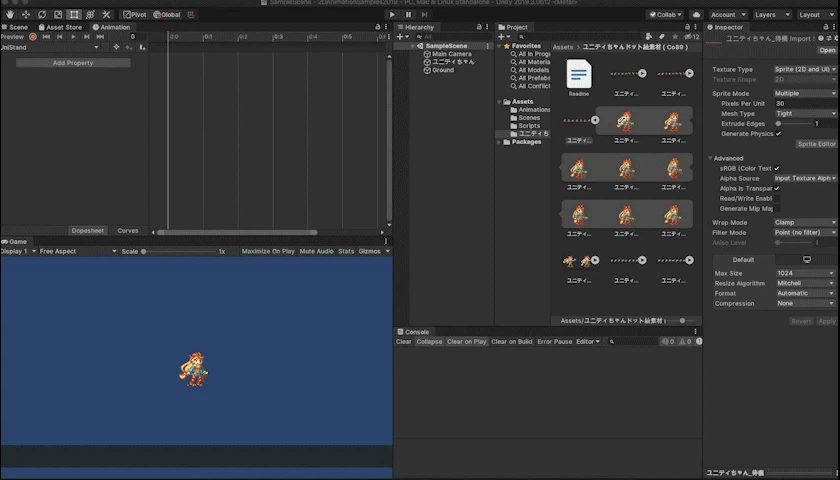840x480 pixels.
Task: Open the custom editor tools icon
Action: [106, 14]
